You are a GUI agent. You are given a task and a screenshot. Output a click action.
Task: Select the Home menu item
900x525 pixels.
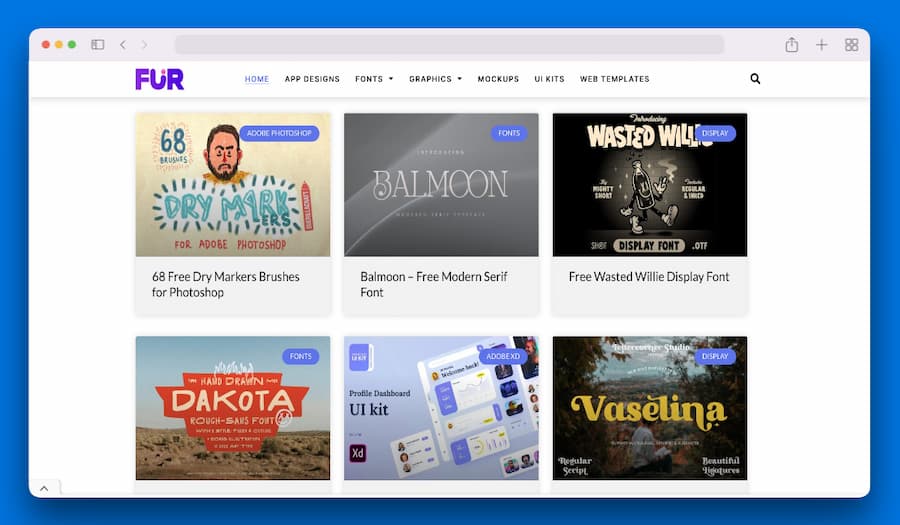pyautogui.click(x=257, y=79)
